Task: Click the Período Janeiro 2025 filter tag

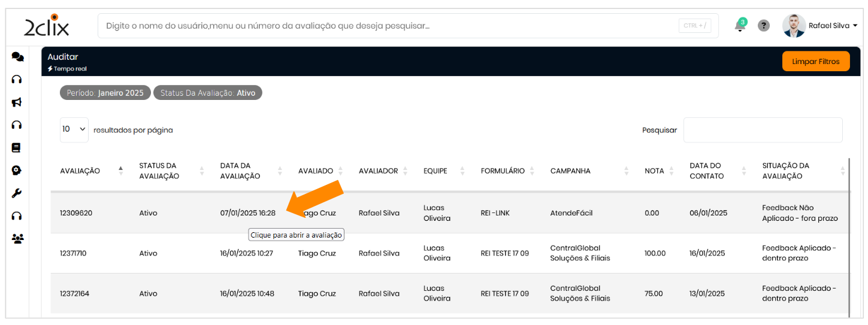Action: pos(105,93)
